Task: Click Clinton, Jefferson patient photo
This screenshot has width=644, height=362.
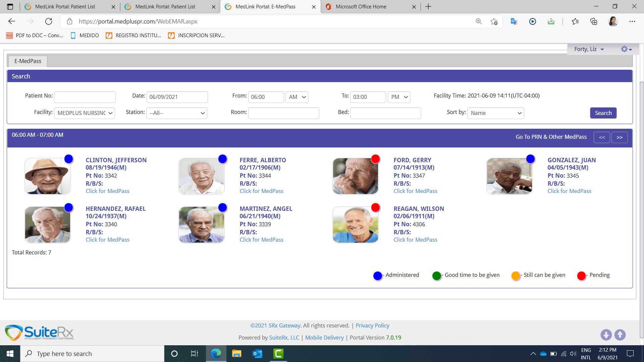Action: coord(48,176)
